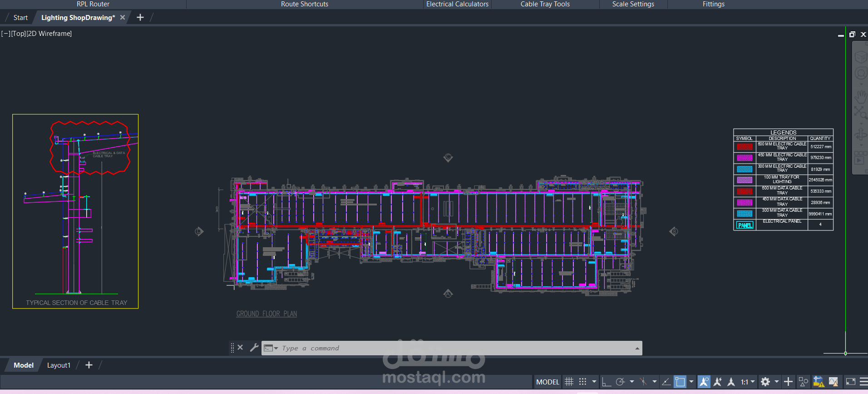Toggle show annotation objects
This screenshot has width=868, height=394.
point(704,382)
